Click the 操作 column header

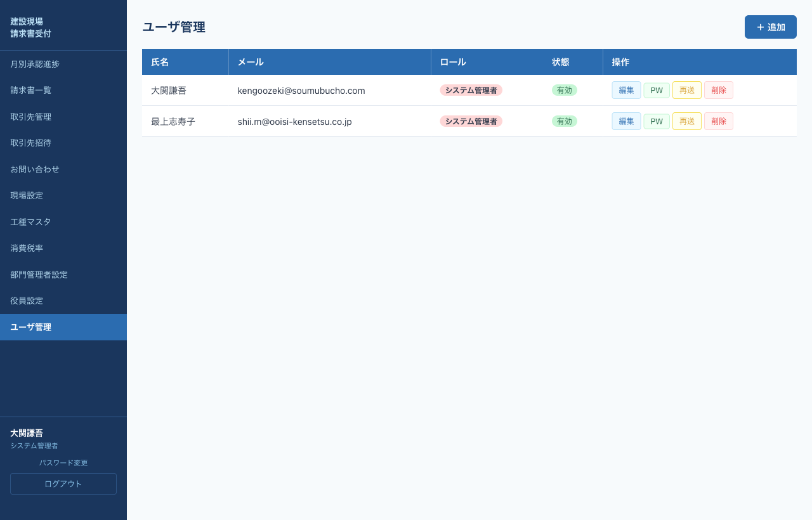click(700, 62)
